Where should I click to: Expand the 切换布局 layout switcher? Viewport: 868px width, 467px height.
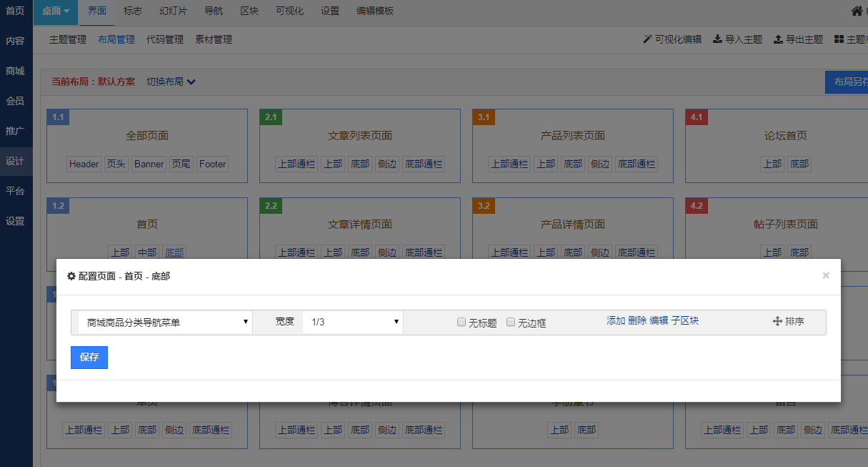click(x=171, y=82)
